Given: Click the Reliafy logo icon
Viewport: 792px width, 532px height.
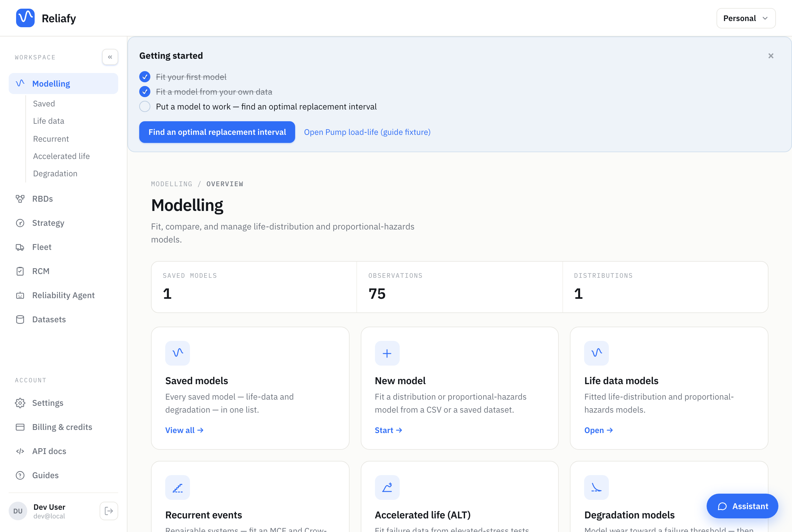Looking at the screenshot, I should pos(25,18).
